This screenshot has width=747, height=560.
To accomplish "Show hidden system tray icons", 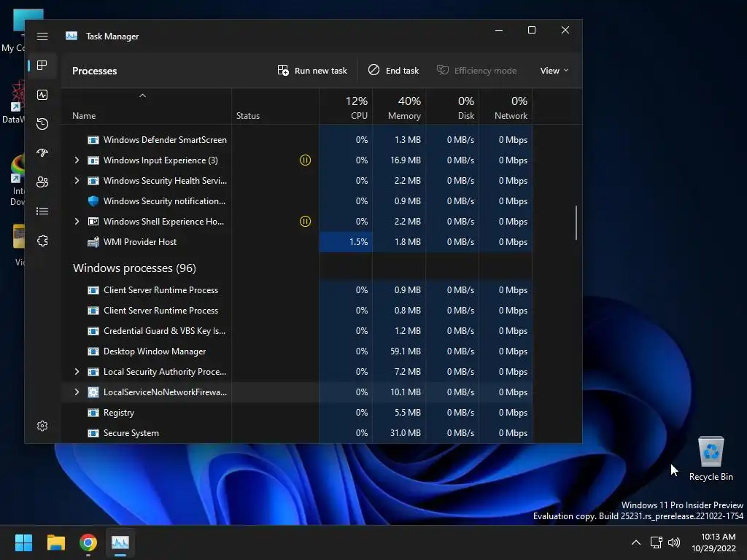I will pyautogui.click(x=635, y=542).
